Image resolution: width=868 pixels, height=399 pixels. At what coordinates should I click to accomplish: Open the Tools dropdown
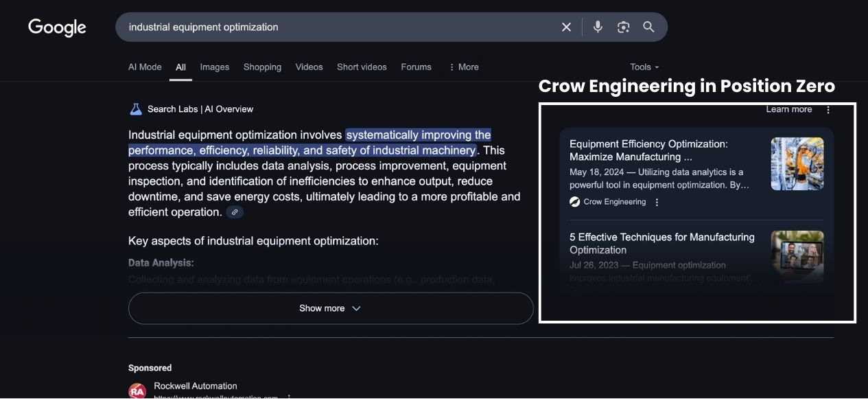tap(644, 67)
